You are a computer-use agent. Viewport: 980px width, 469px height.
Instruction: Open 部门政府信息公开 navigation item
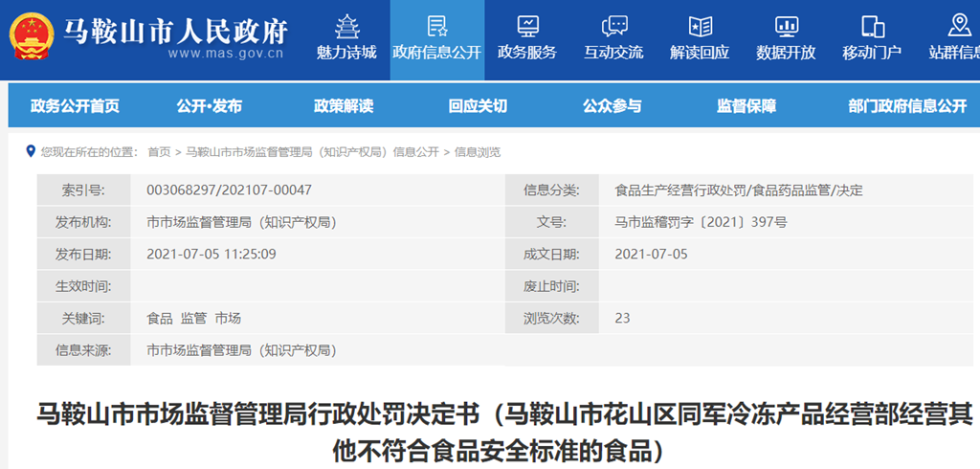click(907, 106)
